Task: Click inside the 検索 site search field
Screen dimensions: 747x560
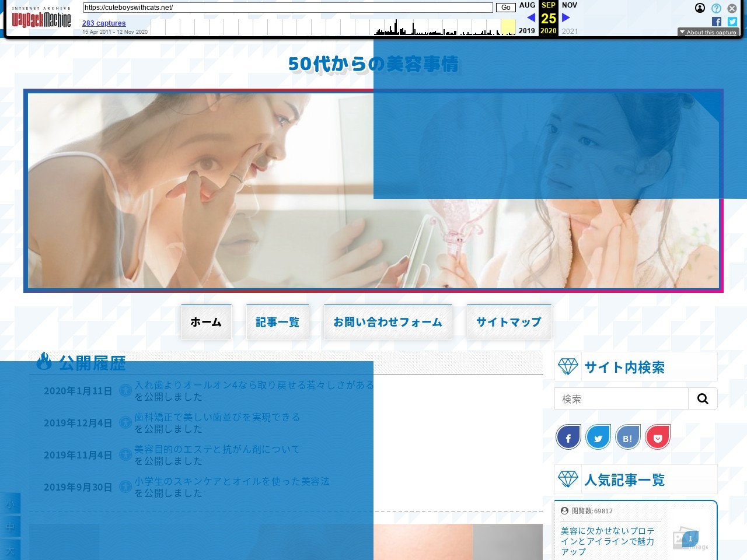Action: tap(621, 399)
